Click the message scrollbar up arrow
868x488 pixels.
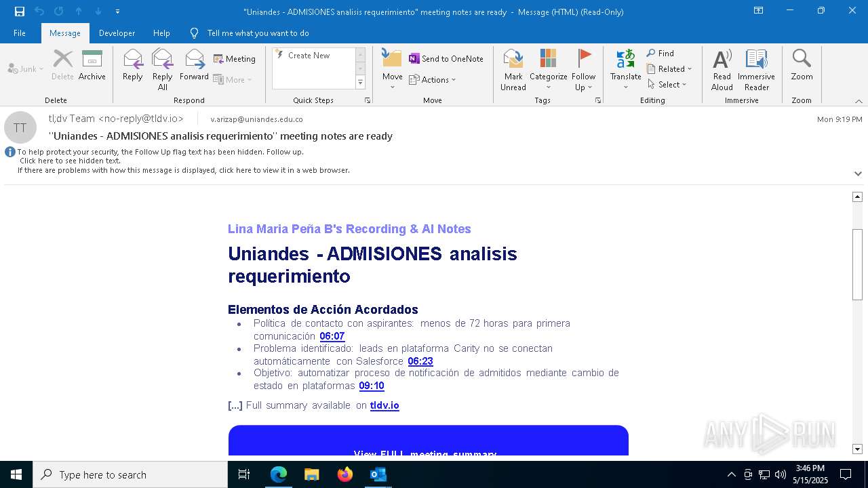tap(857, 197)
